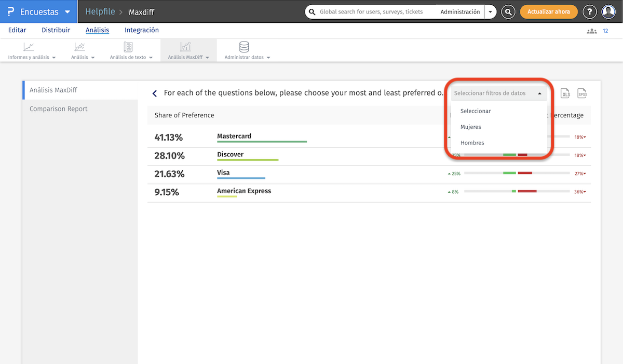Click the back arrow beside the question
623x364 pixels.
(155, 93)
